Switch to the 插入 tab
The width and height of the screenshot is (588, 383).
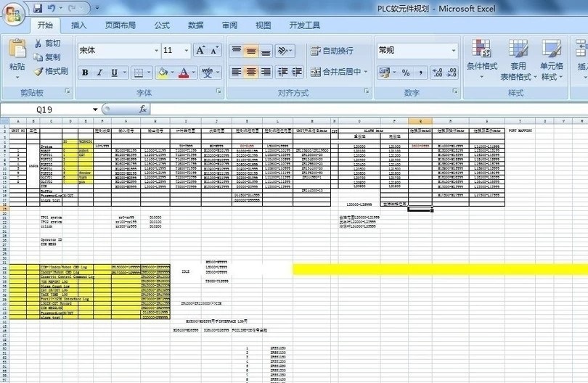[x=78, y=25]
